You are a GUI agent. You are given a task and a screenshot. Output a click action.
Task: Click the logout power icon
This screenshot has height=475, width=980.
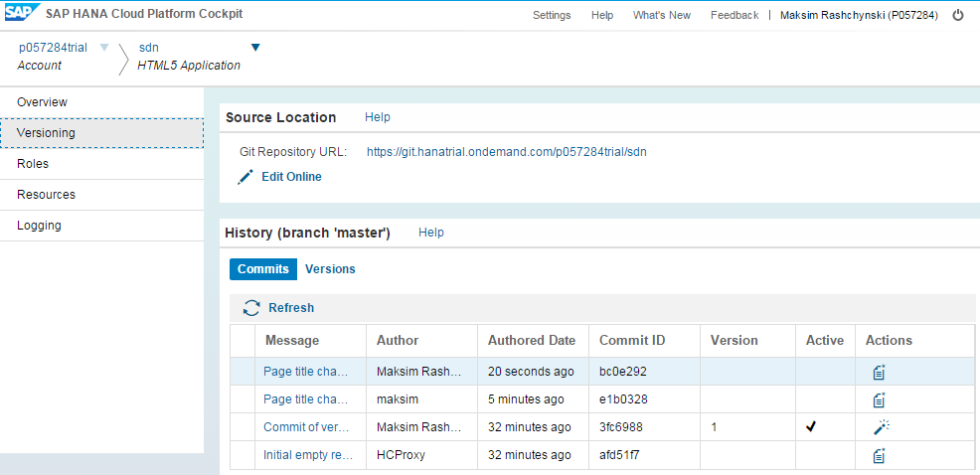coord(957,15)
